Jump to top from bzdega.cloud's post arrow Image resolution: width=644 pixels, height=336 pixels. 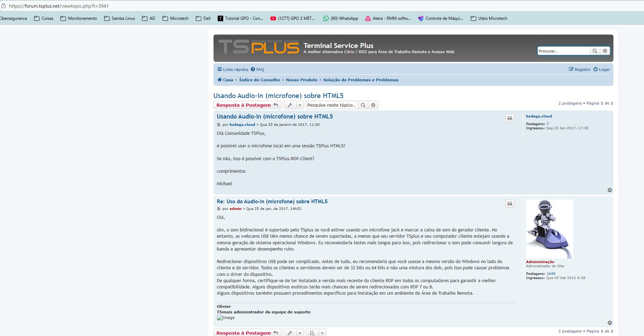click(x=610, y=190)
